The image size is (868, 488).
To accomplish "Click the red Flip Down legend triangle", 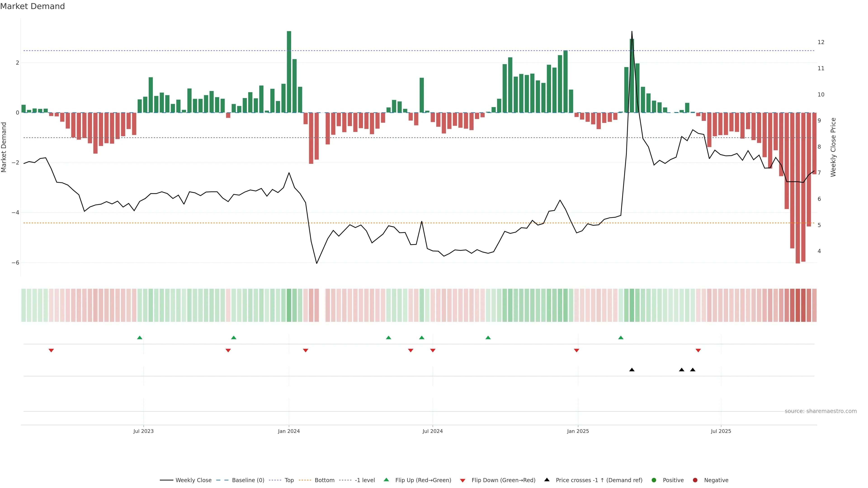I will tap(463, 481).
